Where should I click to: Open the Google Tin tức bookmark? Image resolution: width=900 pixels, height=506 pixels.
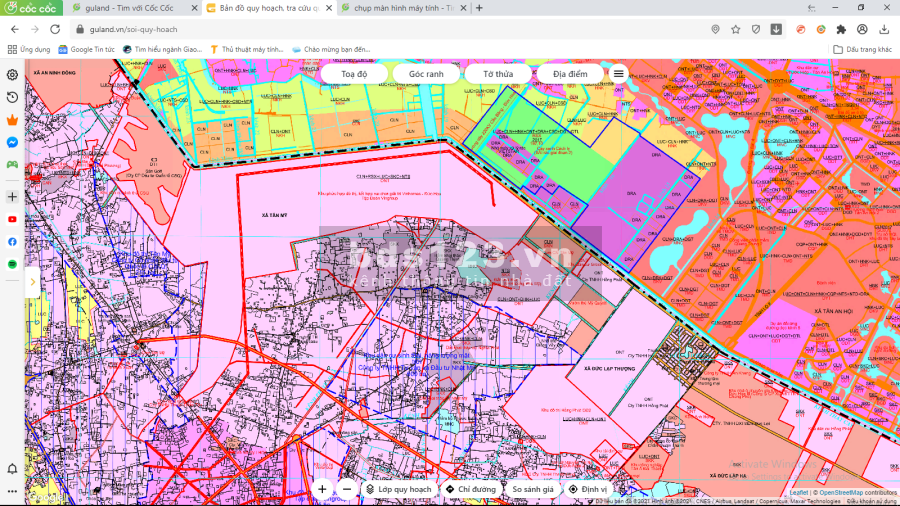click(86, 49)
